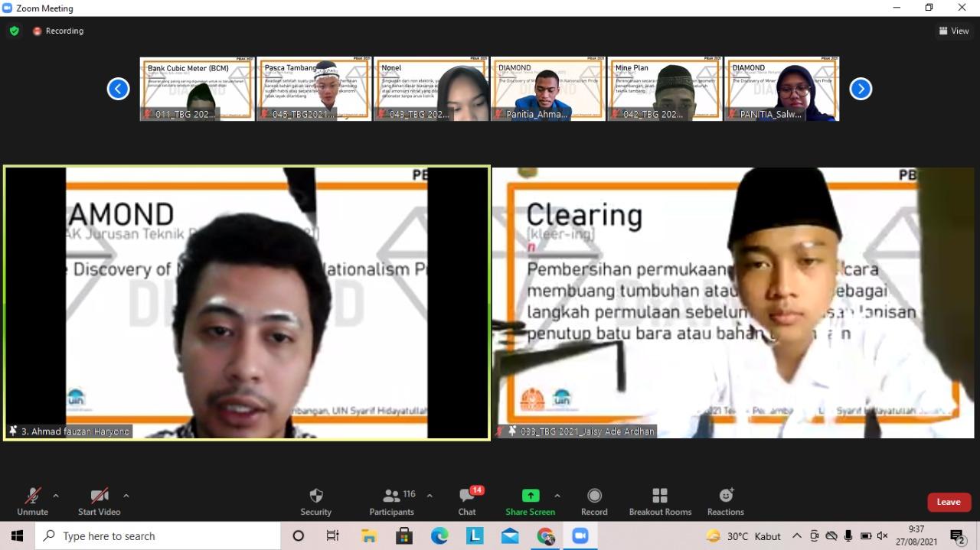The image size is (980, 550).
Task: Click Jaisy Ade Ardhan video tile
Action: coord(733,303)
